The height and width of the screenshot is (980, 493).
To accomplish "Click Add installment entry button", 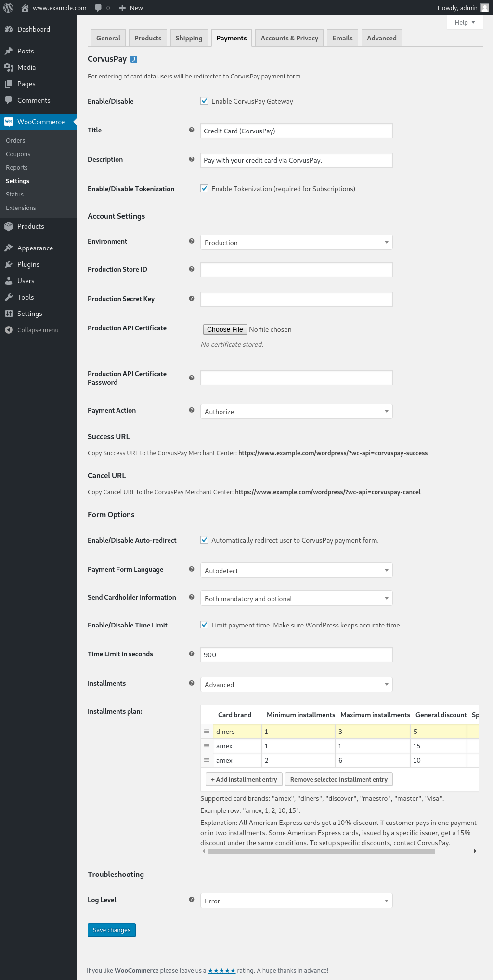I will point(244,779).
